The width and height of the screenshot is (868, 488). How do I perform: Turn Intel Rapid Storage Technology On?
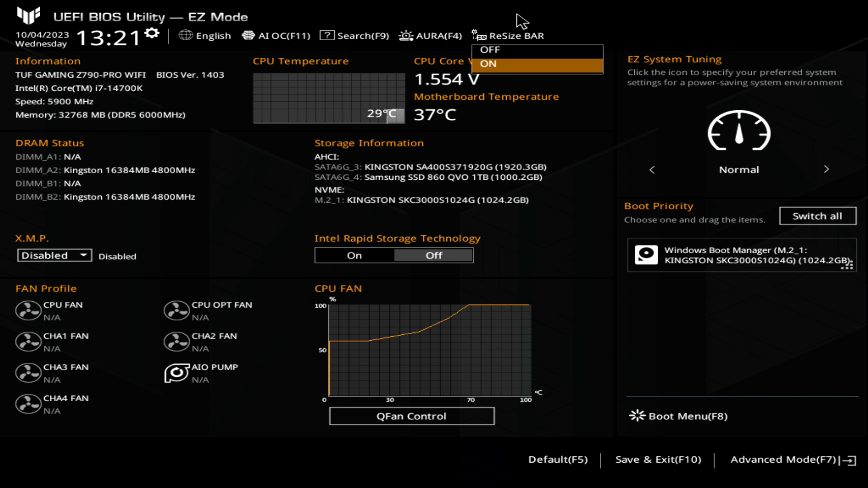pyautogui.click(x=354, y=255)
